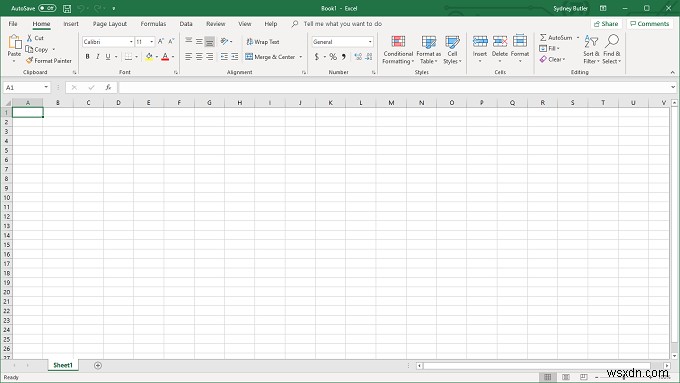The height and width of the screenshot is (383, 680).
Task: Open Clear dropdown
Action: tap(552, 59)
